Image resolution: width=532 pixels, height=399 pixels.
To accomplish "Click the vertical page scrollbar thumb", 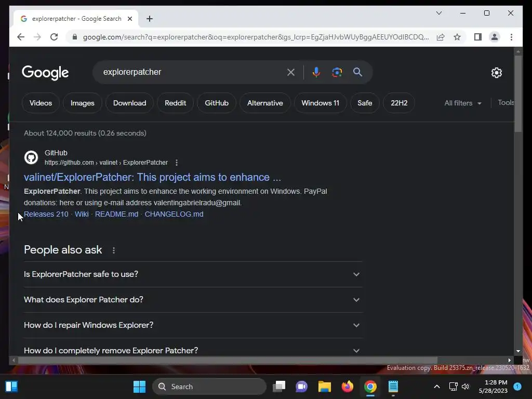I will point(518,94).
